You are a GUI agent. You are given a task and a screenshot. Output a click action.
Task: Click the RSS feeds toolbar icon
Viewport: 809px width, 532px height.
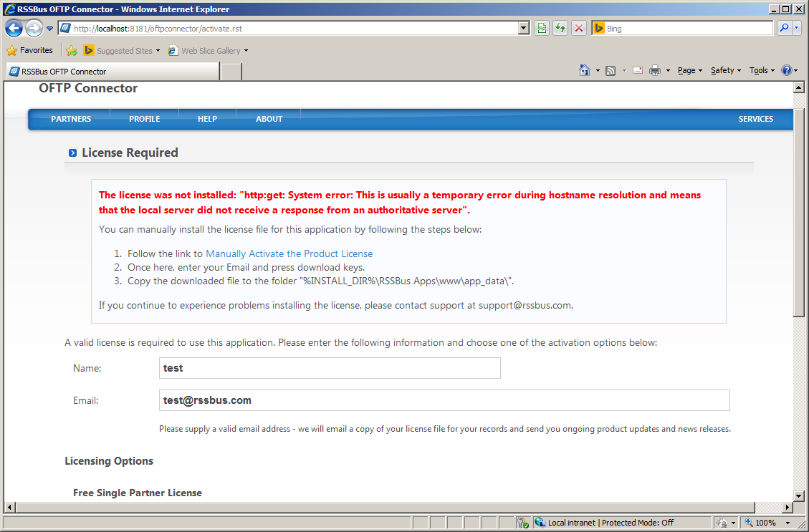(611, 71)
